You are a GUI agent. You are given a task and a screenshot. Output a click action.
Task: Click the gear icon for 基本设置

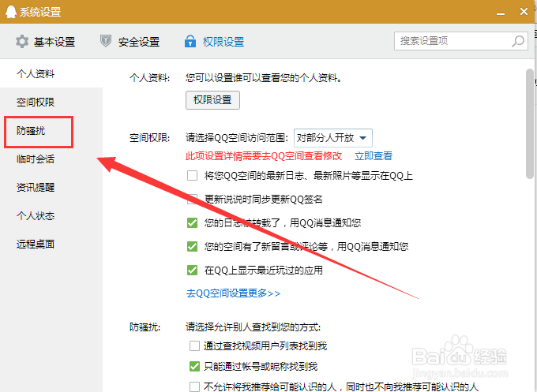coord(22,41)
